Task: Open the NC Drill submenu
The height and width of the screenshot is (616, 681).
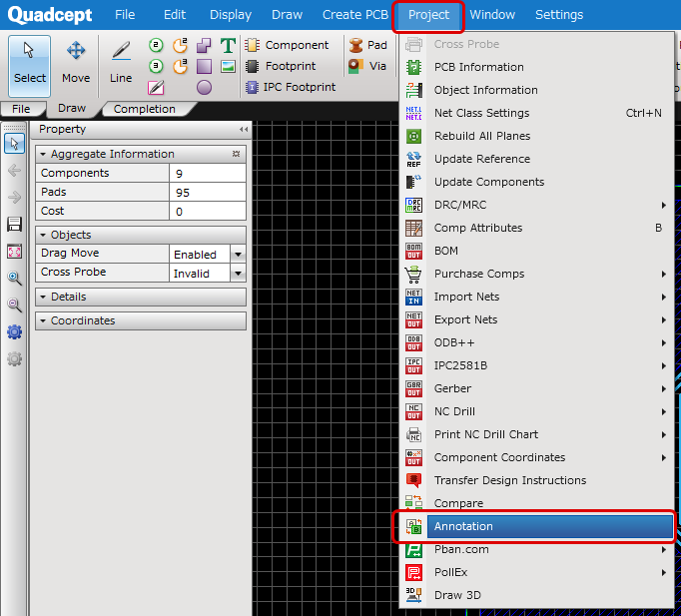Action: pos(536,411)
